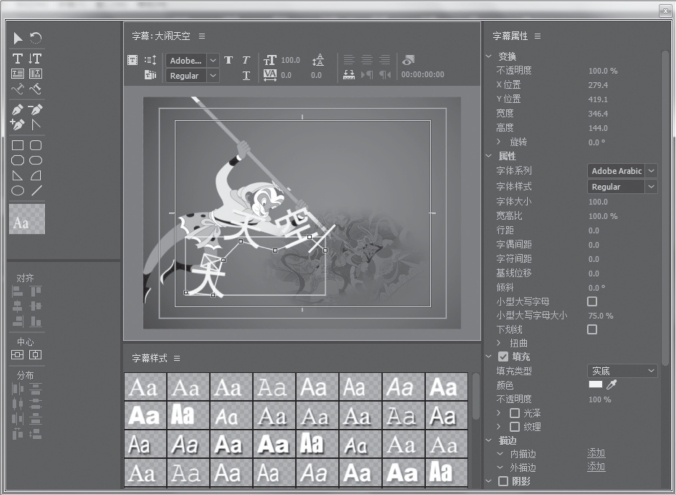Uncheck the 填充 checkbox
This screenshot has width=676, height=495.
tap(503, 357)
